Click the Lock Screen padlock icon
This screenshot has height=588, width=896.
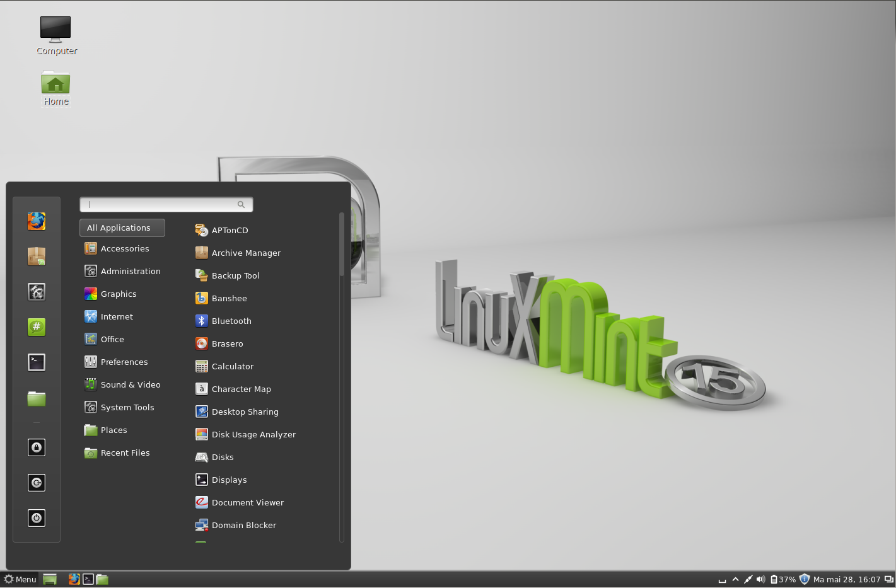(37, 447)
